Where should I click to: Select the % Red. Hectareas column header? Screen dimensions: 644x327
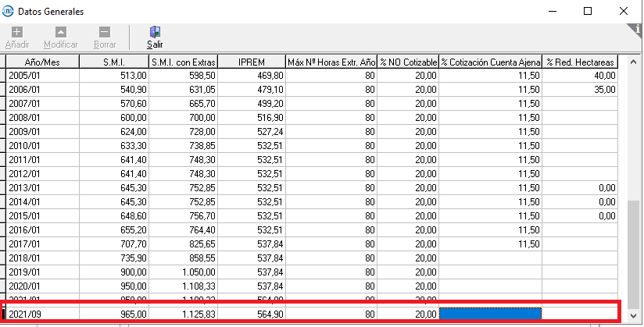tap(581, 62)
